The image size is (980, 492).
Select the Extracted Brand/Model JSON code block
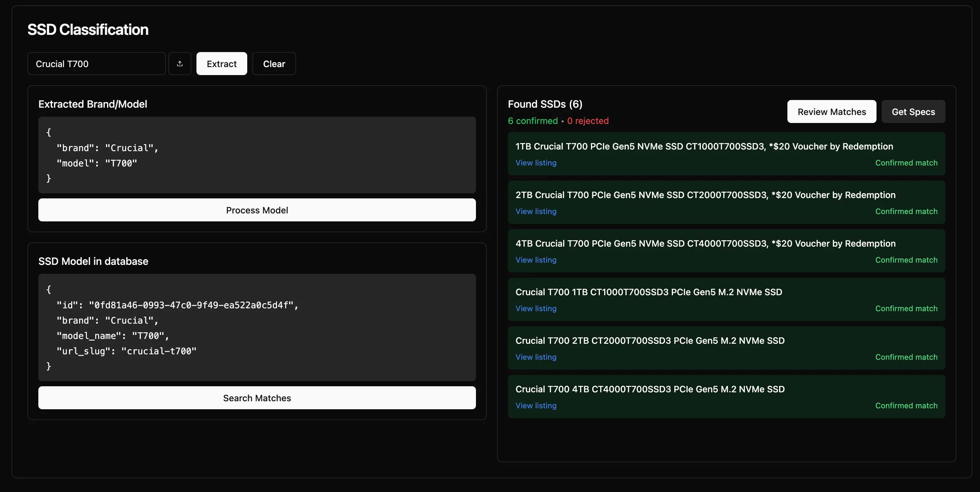point(257,155)
